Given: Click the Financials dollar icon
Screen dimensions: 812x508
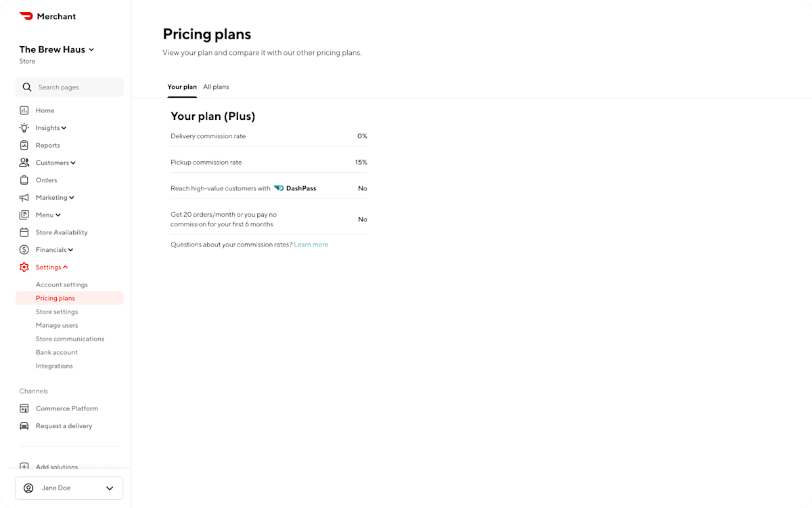Looking at the screenshot, I should tap(24, 249).
